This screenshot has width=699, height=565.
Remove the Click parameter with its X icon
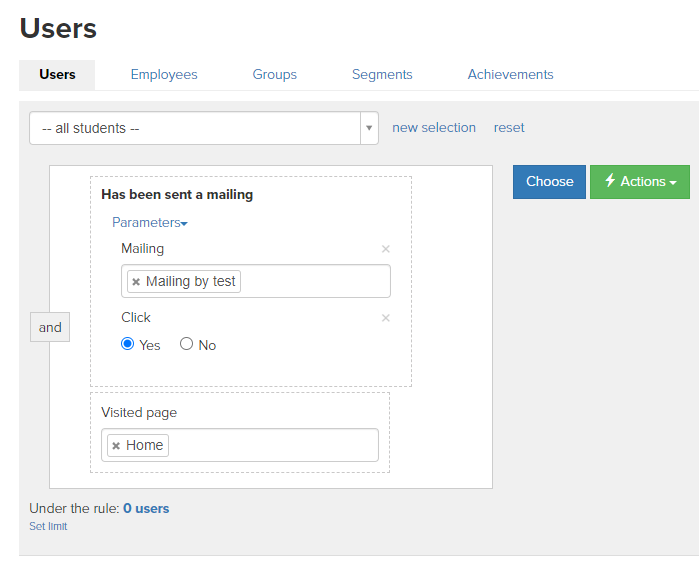386,318
